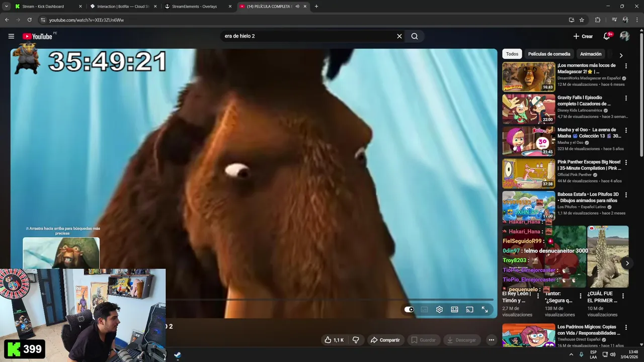This screenshot has width=644, height=362.
Task: Open options for Masha y el Oso video
Action: tap(626, 130)
